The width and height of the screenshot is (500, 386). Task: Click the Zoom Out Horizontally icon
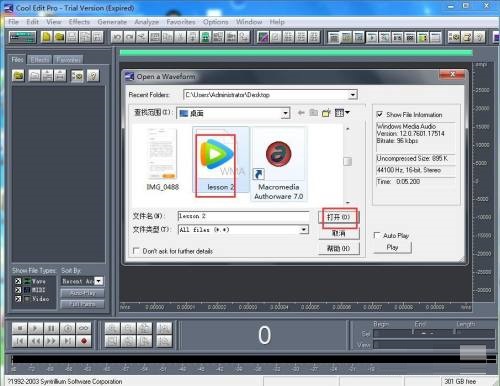point(128,329)
